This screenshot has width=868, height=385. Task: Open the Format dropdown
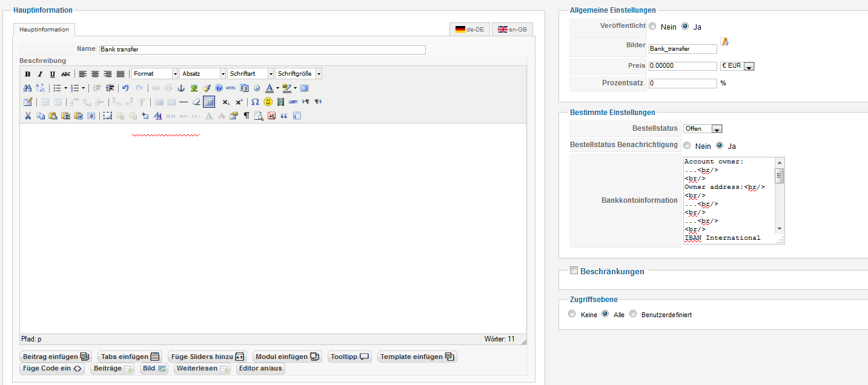[154, 74]
